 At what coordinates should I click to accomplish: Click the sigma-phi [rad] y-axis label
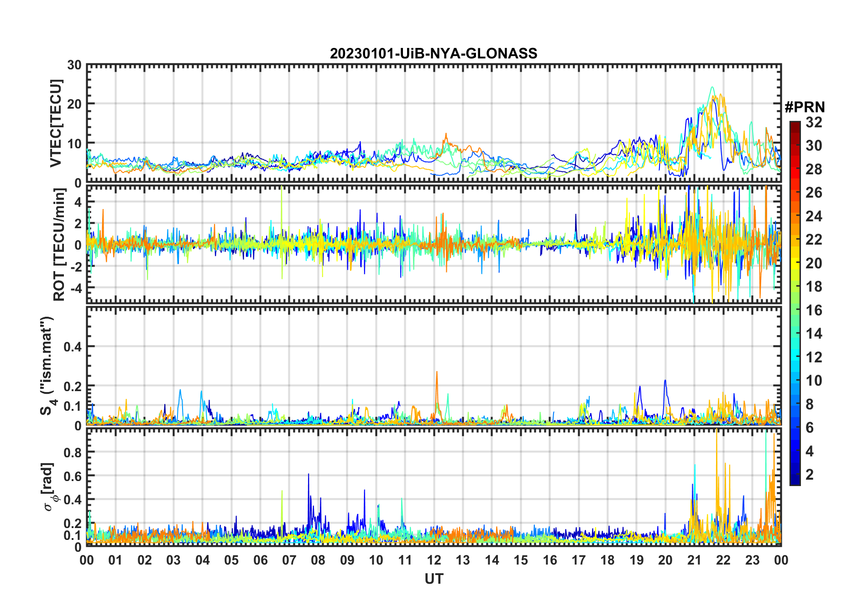49,487
